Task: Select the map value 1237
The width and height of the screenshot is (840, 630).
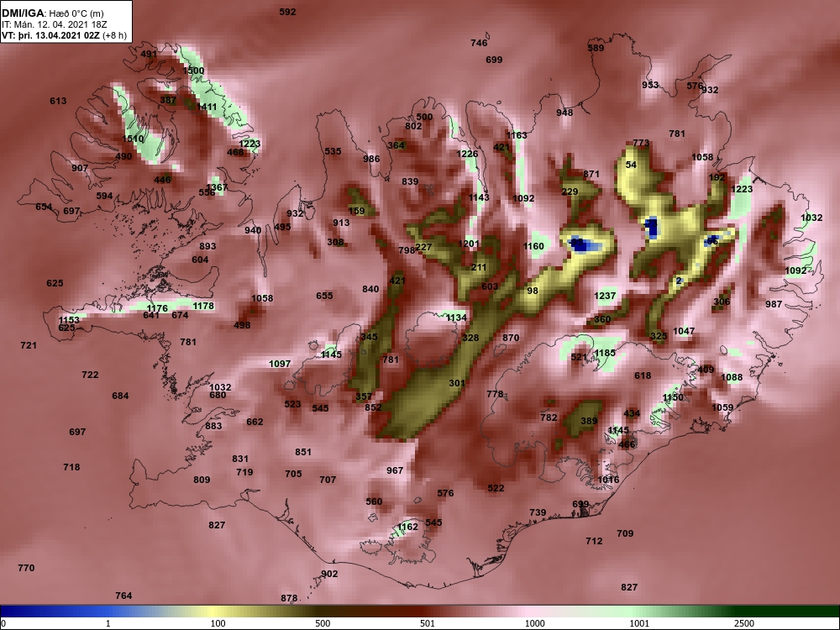Action: click(605, 296)
